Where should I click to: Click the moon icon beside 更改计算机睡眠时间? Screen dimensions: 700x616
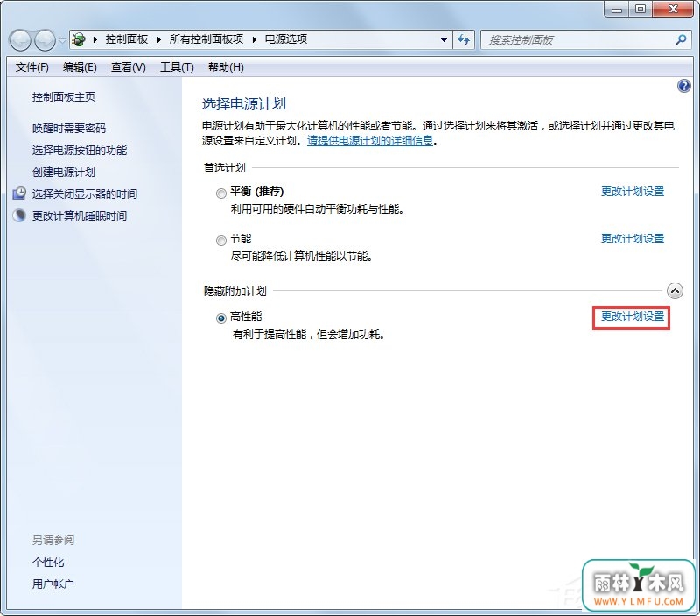point(19,215)
